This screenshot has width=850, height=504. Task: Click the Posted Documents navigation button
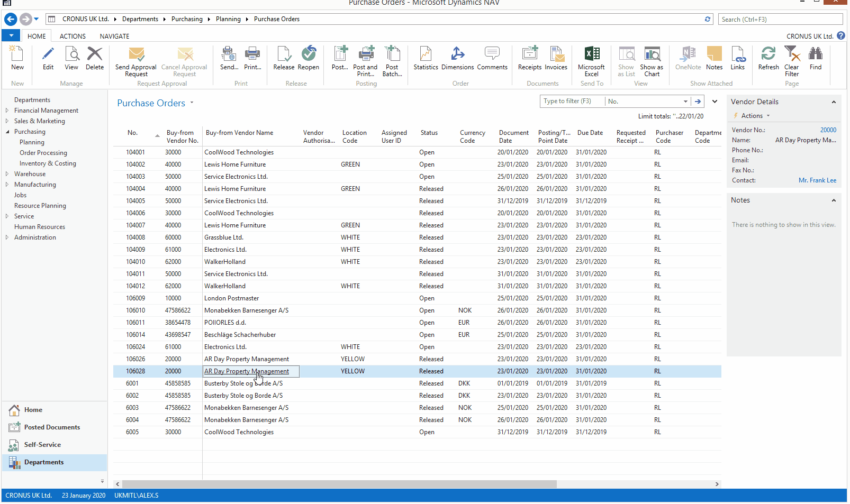pyautogui.click(x=52, y=427)
